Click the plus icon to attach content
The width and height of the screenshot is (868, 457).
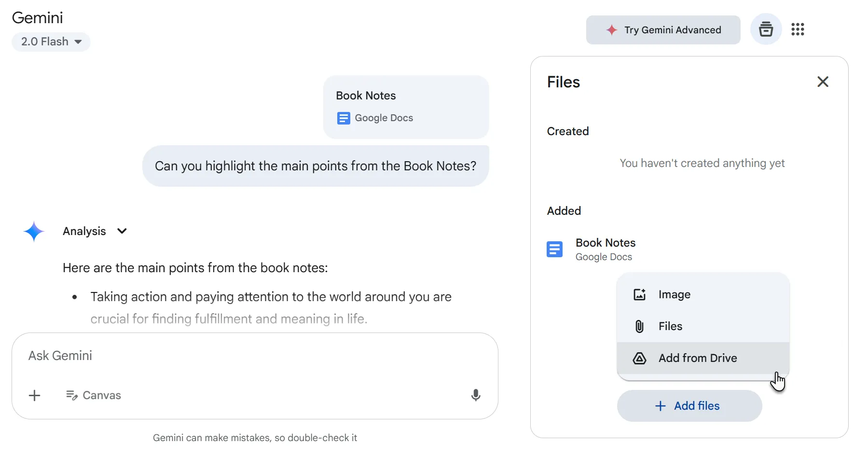click(34, 395)
